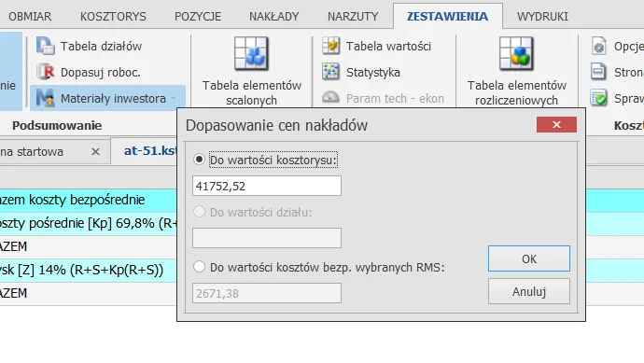This screenshot has height=363, width=644.
Task: Select Do wartości kosztorysu radio button
Action: point(199,160)
